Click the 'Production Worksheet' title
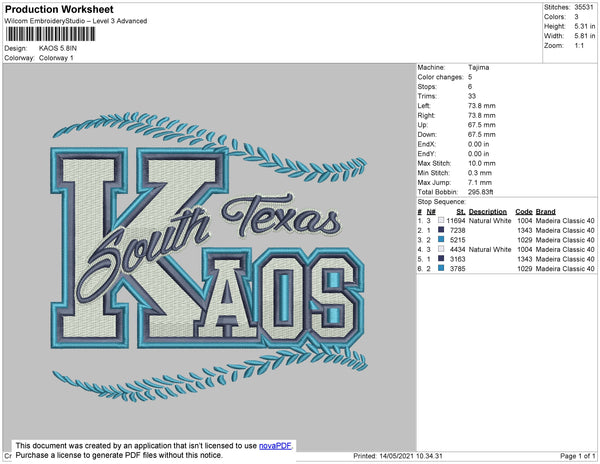This screenshot has width=600, height=464. 59,10
